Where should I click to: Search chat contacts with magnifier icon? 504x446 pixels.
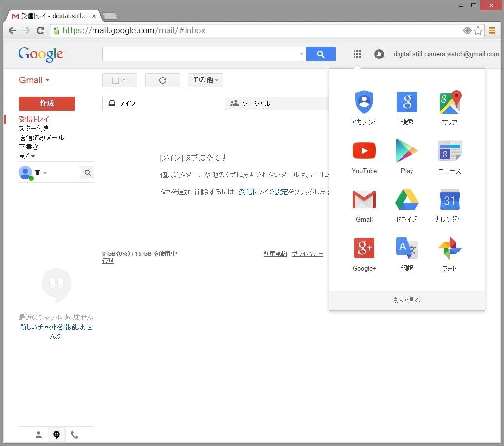88,173
